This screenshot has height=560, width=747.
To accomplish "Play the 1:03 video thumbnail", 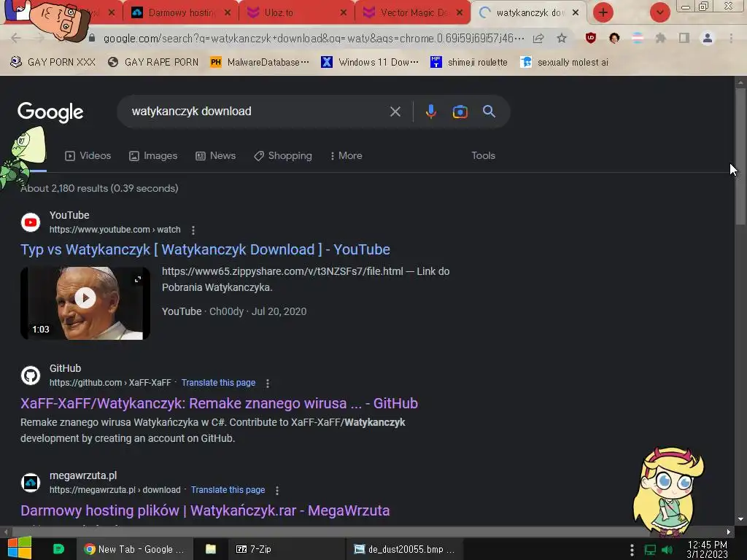I will [85, 303].
